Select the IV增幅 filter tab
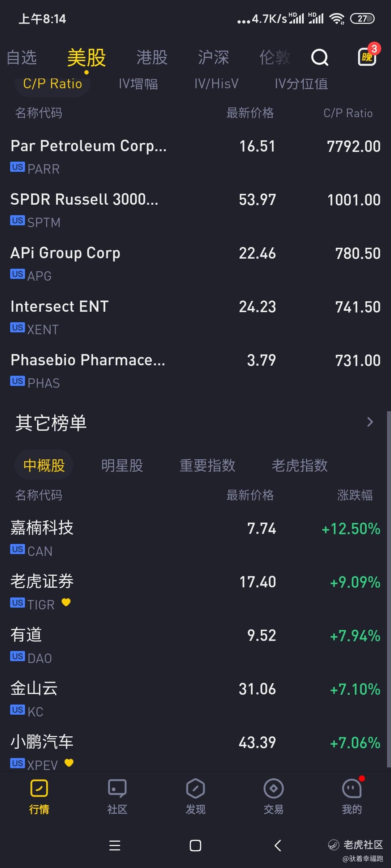 pos(138,84)
